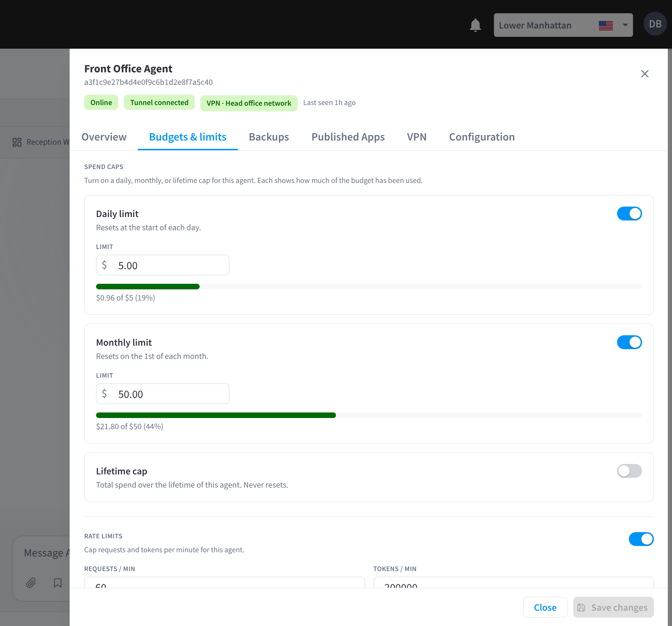Image resolution: width=672 pixels, height=626 pixels.
Task: Click the attachment paperclip icon
Action: tap(31, 583)
